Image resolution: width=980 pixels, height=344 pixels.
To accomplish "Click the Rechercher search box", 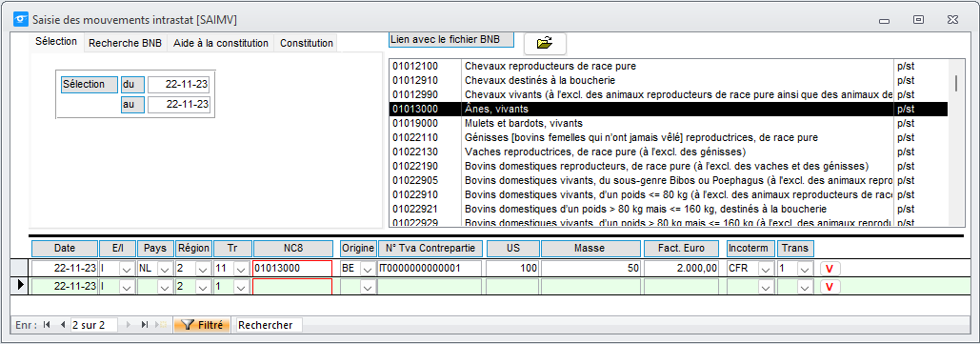I will [x=269, y=325].
